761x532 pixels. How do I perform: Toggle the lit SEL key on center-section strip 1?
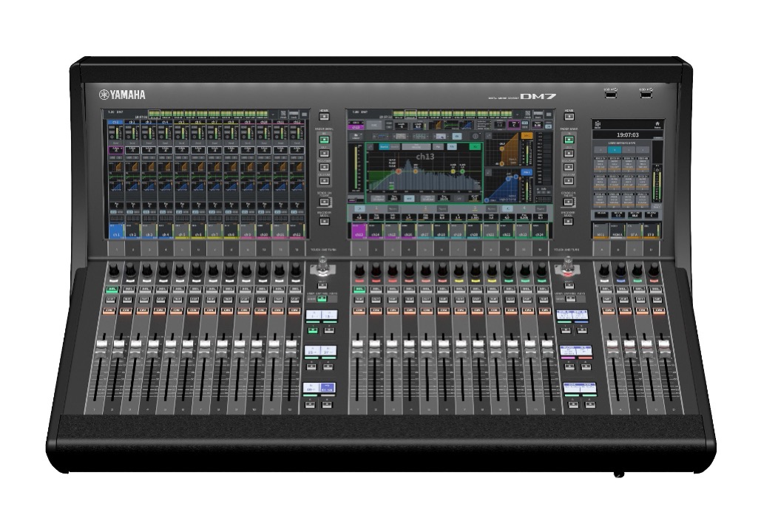coord(359,290)
